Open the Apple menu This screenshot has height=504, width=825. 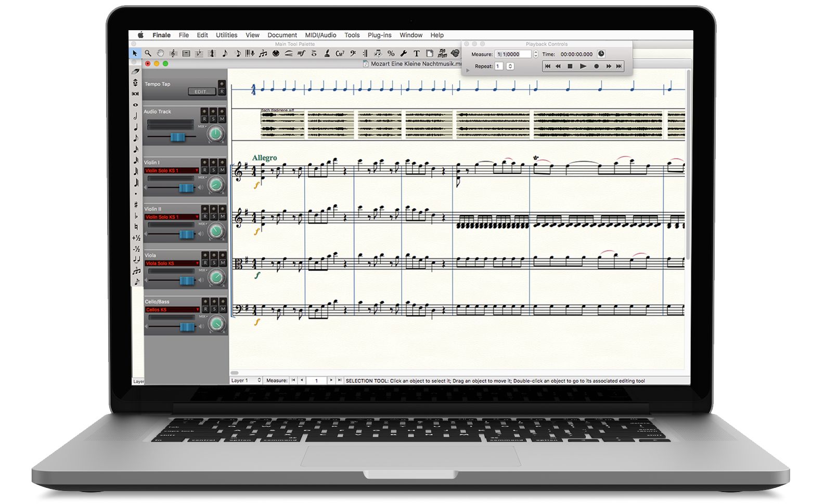coord(140,35)
